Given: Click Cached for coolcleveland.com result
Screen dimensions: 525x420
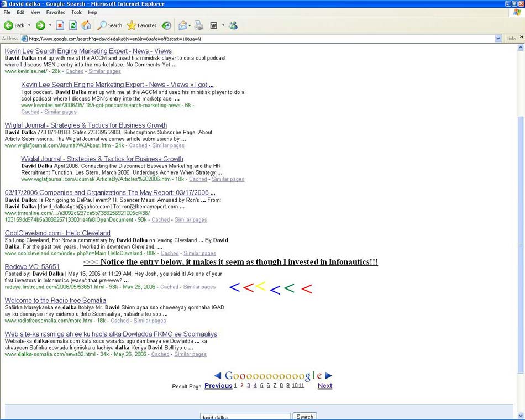Looking at the screenshot, I should (170, 253).
